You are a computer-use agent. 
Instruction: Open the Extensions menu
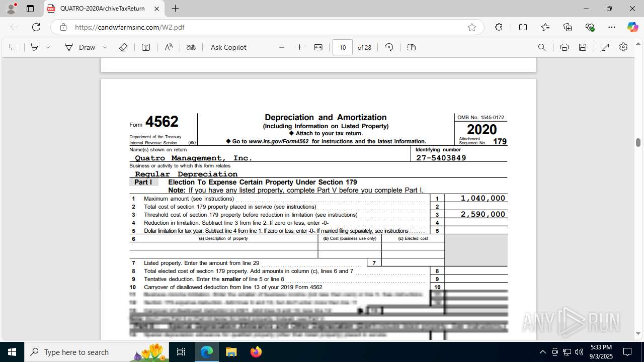tap(499, 27)
